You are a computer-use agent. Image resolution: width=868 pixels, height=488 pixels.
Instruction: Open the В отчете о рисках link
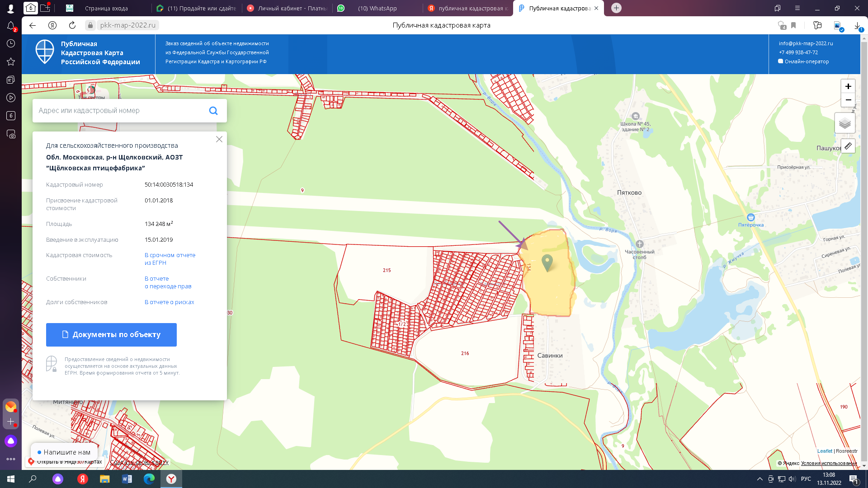click(169, 302)
